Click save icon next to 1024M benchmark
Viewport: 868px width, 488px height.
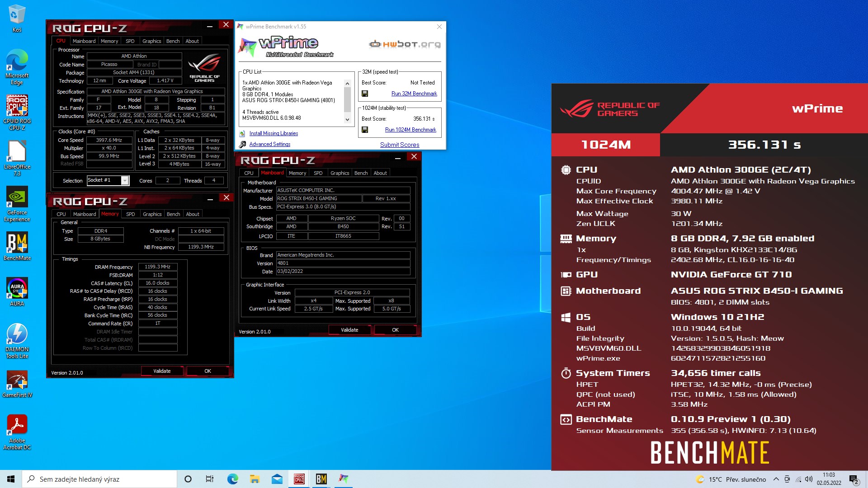pos(365,130)
